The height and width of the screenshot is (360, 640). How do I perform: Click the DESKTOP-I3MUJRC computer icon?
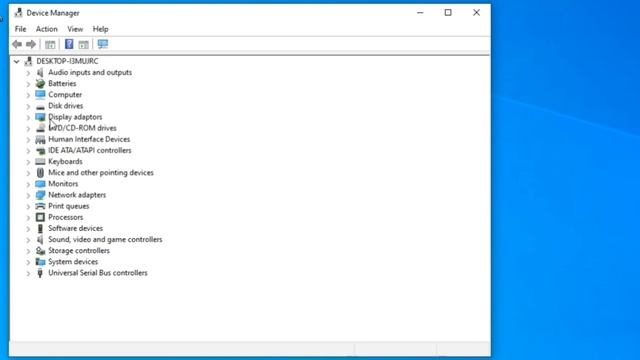click(28, 61)
